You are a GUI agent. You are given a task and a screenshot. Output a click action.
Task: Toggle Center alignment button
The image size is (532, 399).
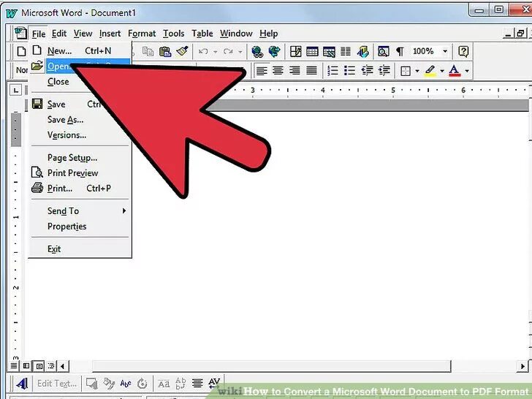tap(278, 71)
